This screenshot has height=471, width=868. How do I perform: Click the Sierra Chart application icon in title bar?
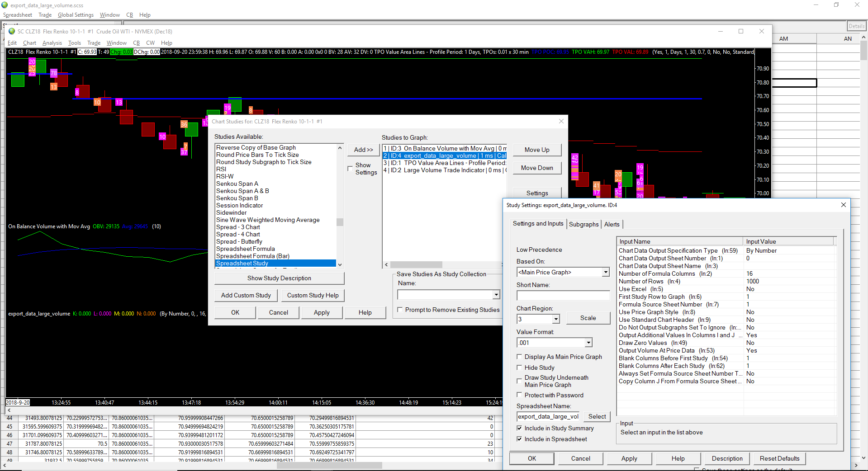[5, 5]
